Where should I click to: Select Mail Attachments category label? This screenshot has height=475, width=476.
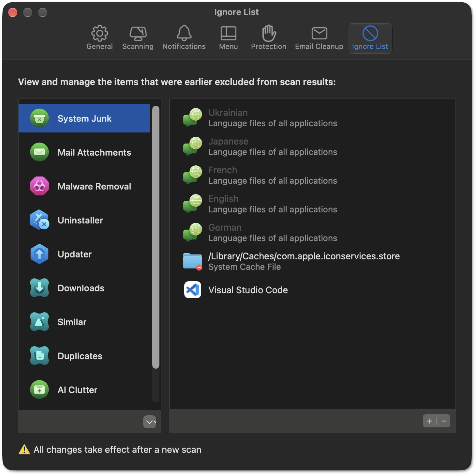(x=94, y=152)
